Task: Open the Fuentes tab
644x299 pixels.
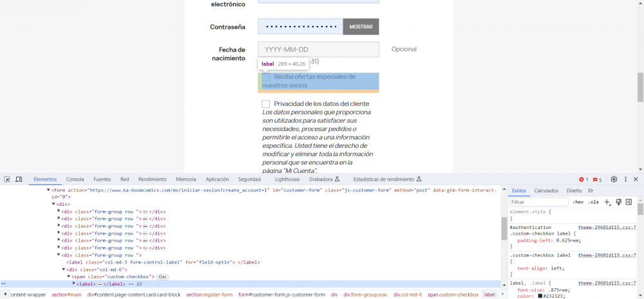Action: 102,179
